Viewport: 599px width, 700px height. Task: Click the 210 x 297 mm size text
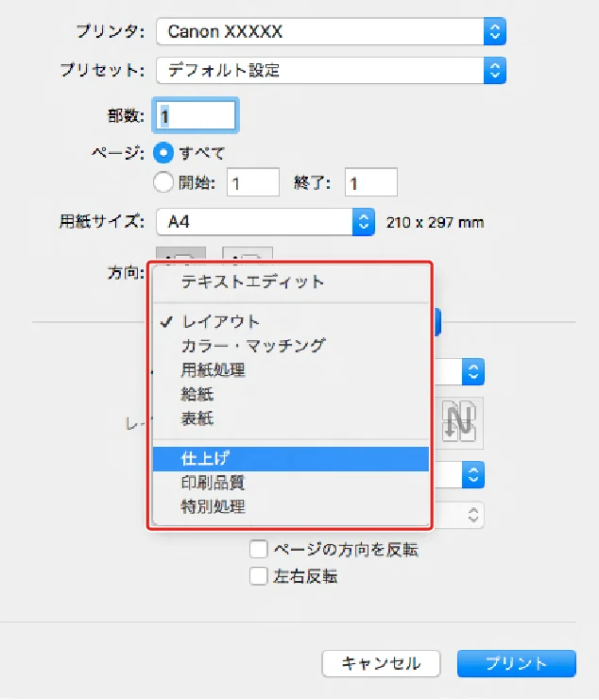[x=436, y=222]
